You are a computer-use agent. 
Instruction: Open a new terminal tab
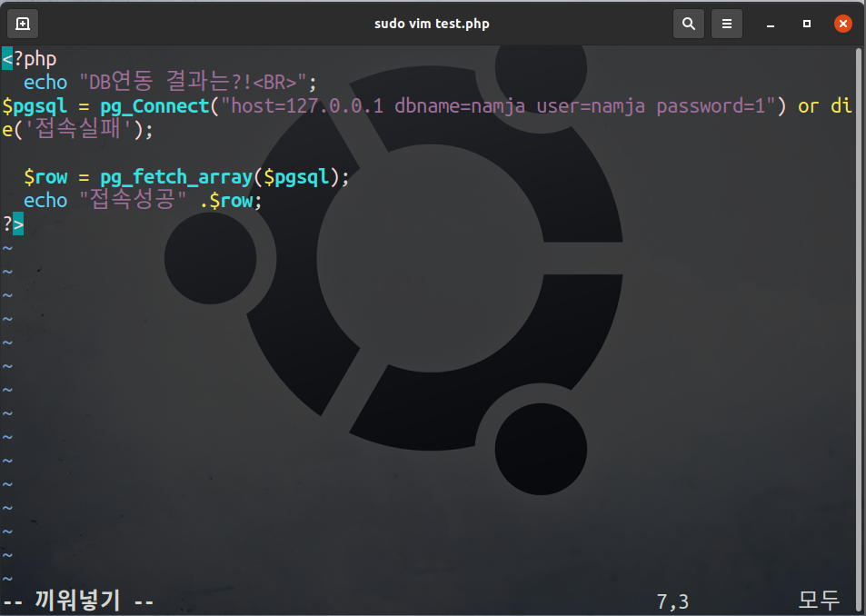click(x=23, y=24)
